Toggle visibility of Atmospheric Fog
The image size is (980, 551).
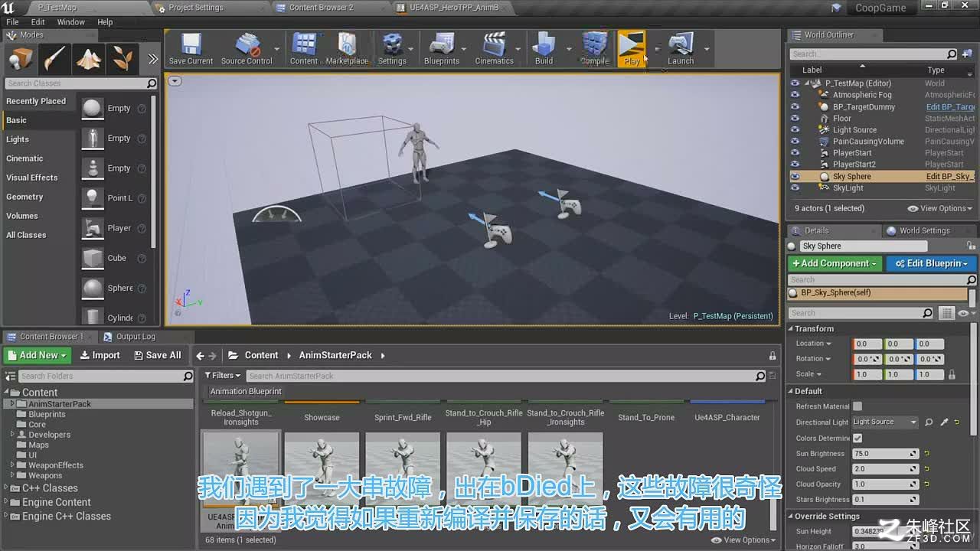coord(795,95)
